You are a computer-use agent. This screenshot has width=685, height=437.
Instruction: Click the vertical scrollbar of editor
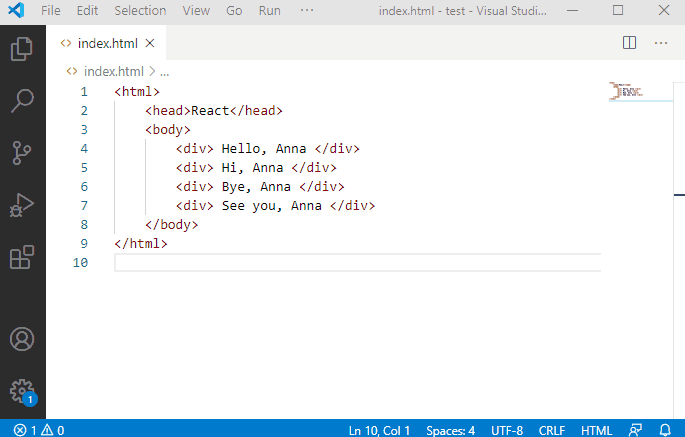coord(679,249)
